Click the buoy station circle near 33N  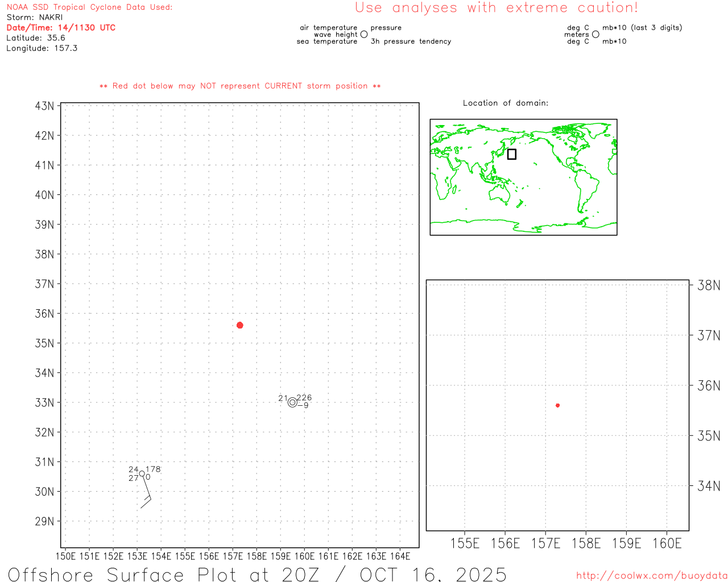(x=292, y=402)
